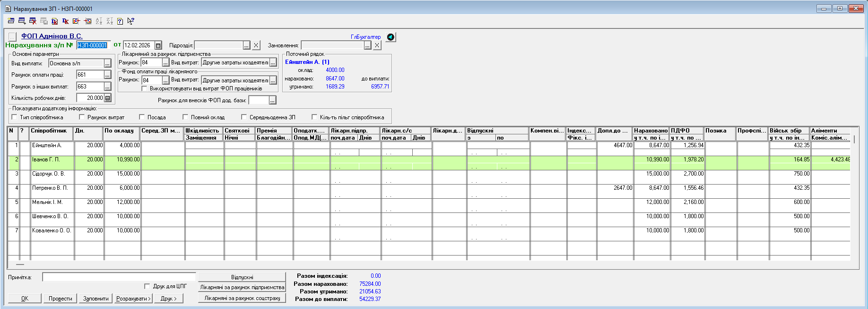Click the help question mark document icon
868x309 pixels.
(120, 21)
